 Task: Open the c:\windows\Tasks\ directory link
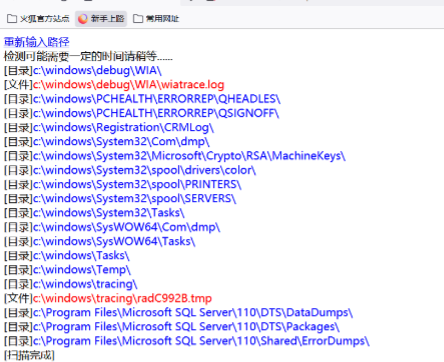tap(81, 256)
